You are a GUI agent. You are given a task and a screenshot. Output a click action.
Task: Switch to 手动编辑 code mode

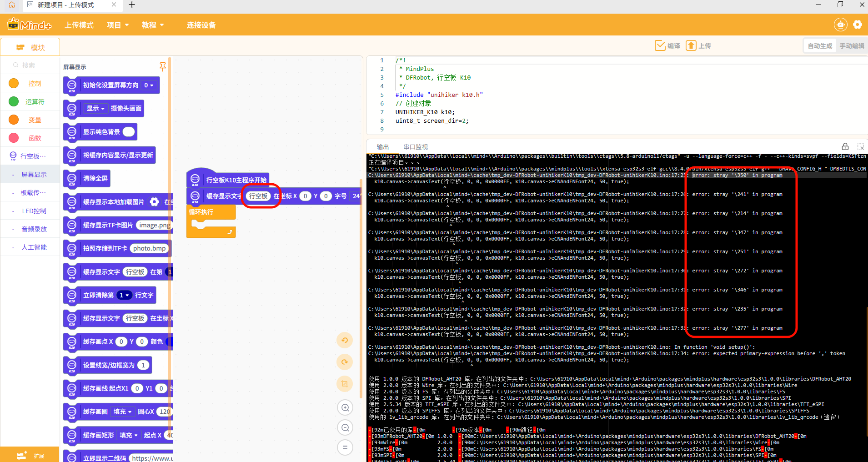[x=852, y=46]
